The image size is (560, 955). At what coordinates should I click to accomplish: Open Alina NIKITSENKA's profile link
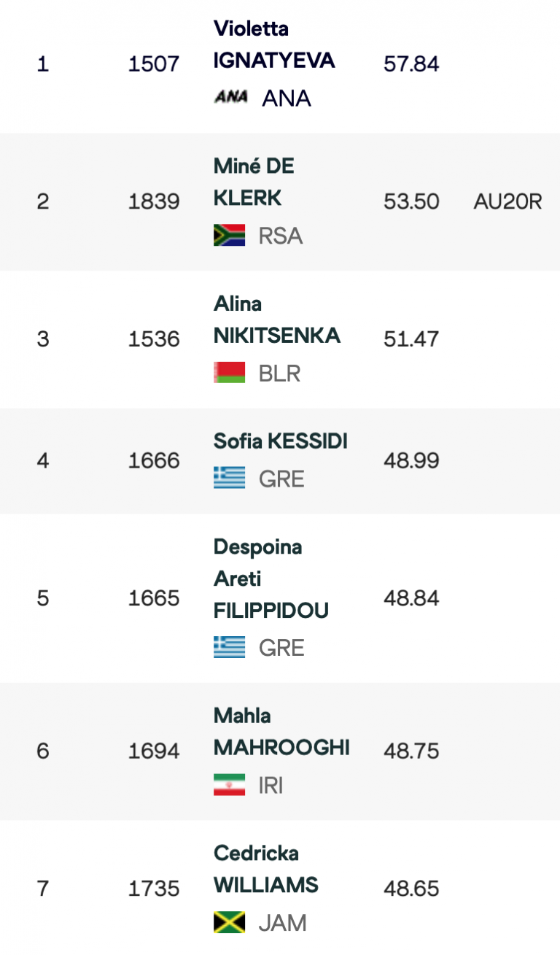pos(276,320)
